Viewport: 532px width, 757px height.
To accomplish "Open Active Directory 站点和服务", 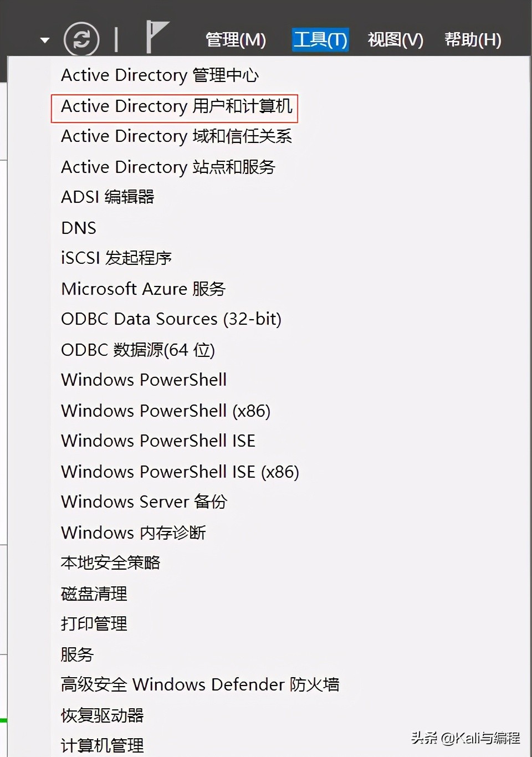I will (x=168, y=167).
